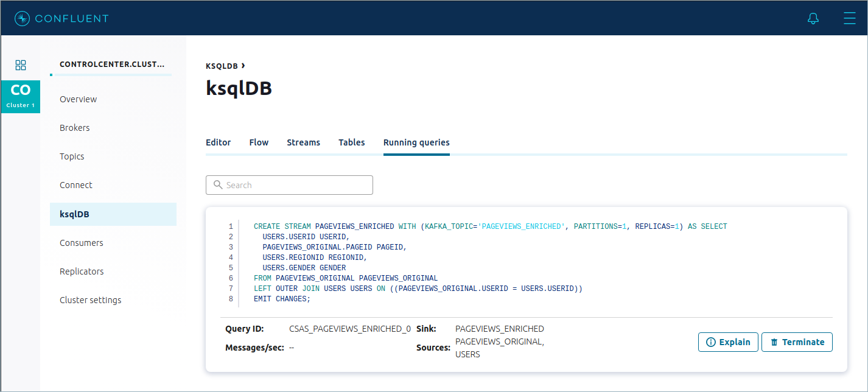Open notifications via the bell icon
This screenshot has width=868, height=392.
point(813,18)
